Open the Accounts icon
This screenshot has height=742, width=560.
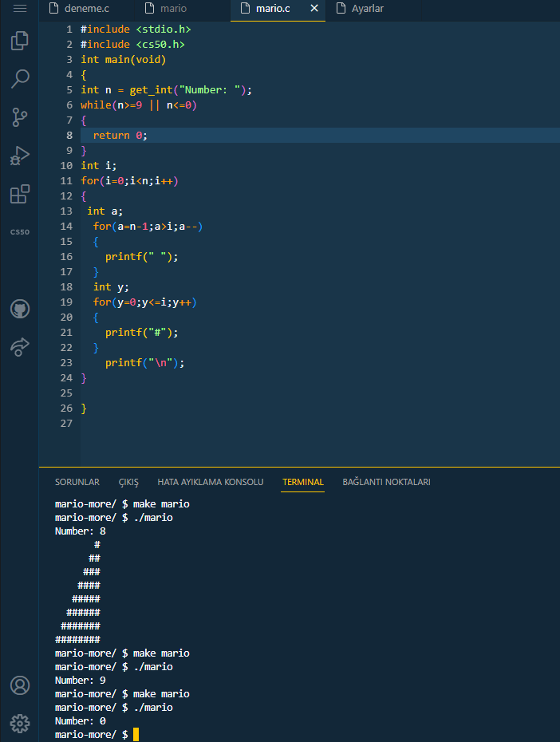pos(20,685)
